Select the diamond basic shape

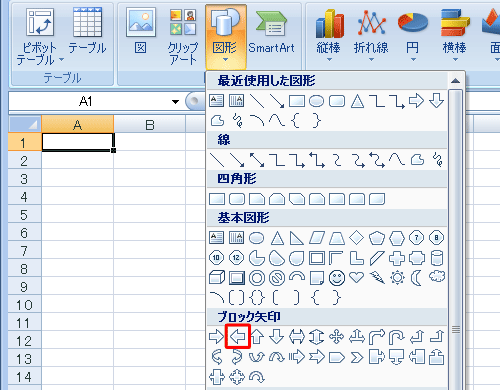357,238
